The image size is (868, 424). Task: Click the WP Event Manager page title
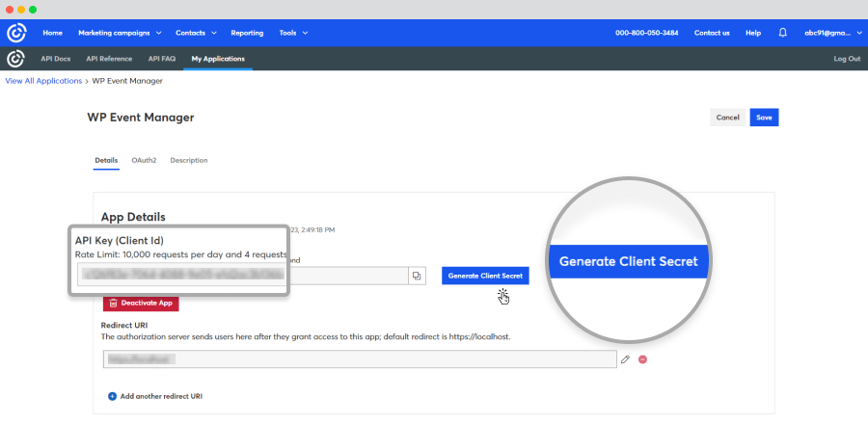point(141,118)
